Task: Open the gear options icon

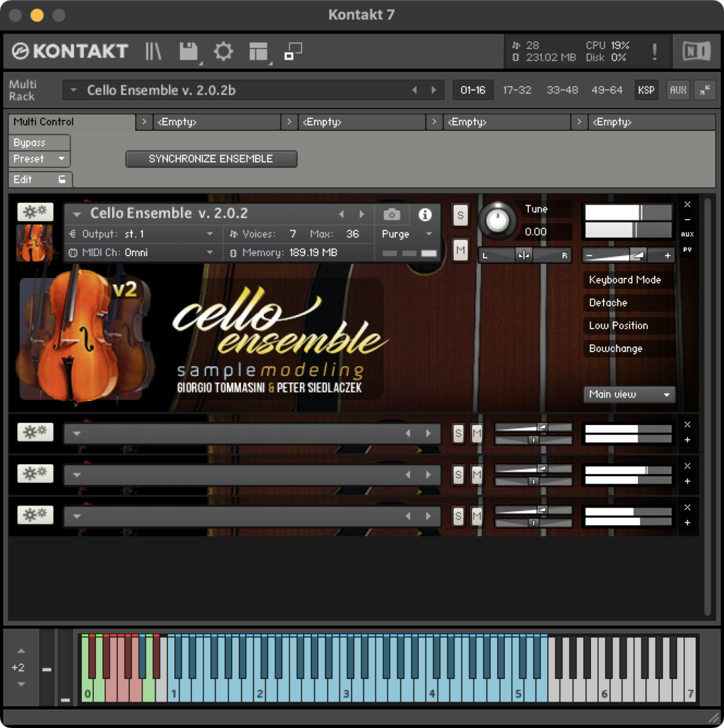Action: 223,51
